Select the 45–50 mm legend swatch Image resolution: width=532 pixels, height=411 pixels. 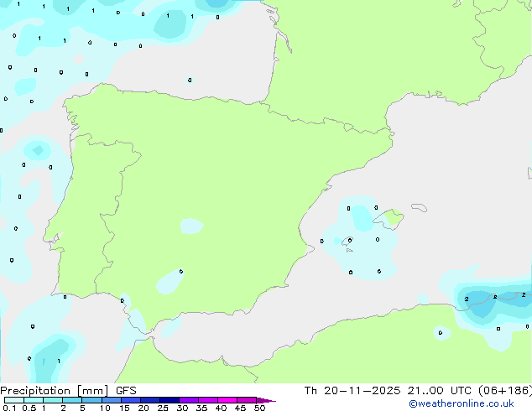point(247,400)
